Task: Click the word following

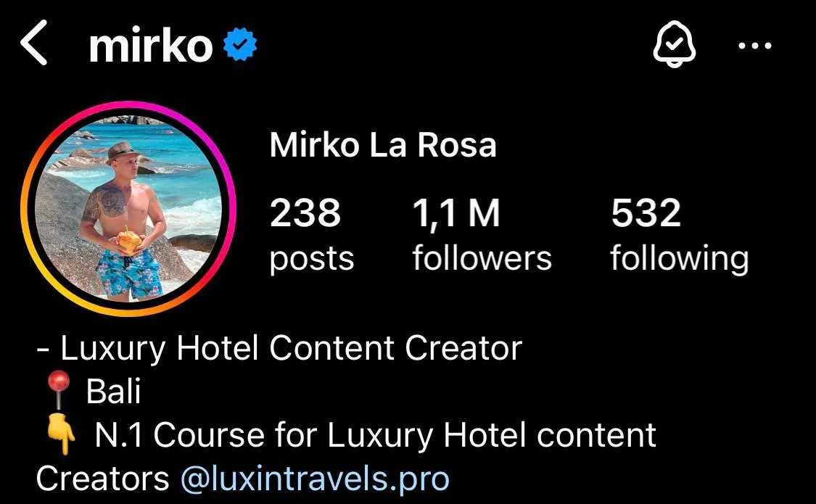Action: 679,259
